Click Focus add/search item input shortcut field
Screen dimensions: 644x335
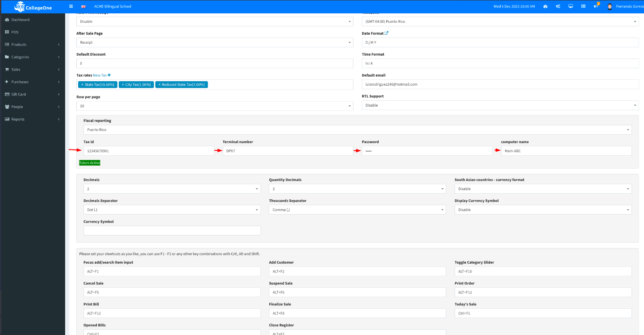172,271
